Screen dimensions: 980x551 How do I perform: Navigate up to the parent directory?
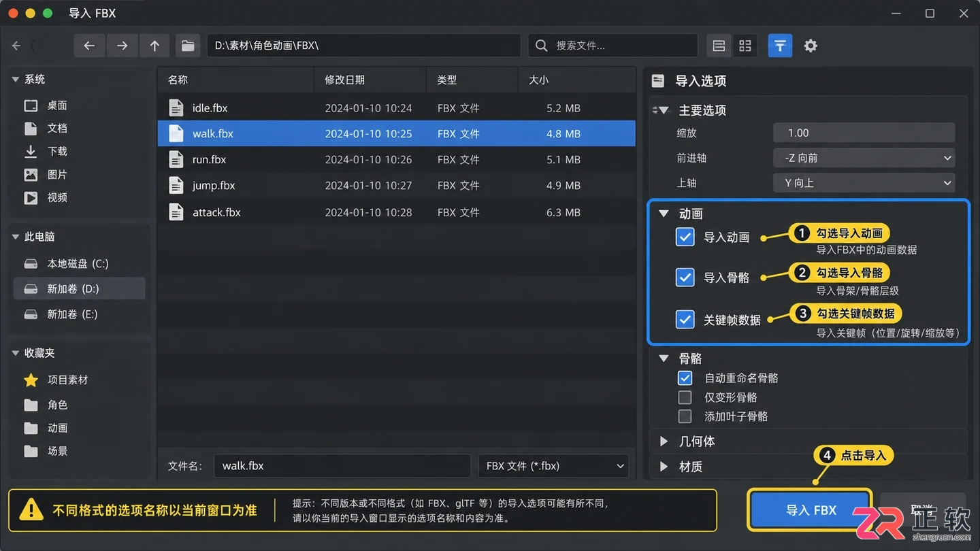tap(154, 46)
